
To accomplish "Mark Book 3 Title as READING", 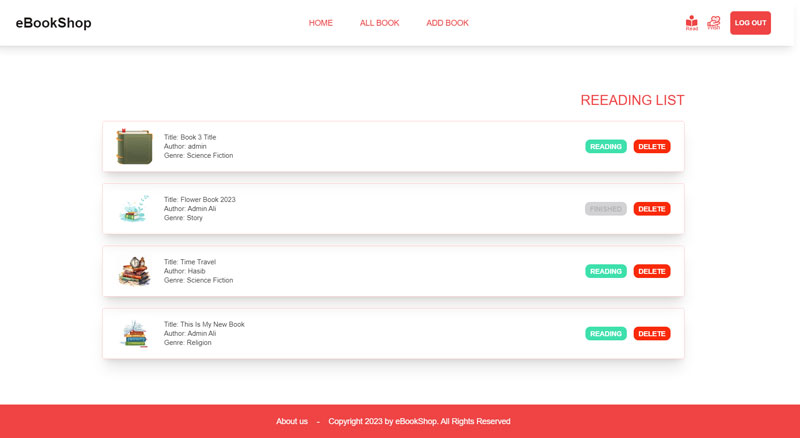I will click(x=606, y=147).
